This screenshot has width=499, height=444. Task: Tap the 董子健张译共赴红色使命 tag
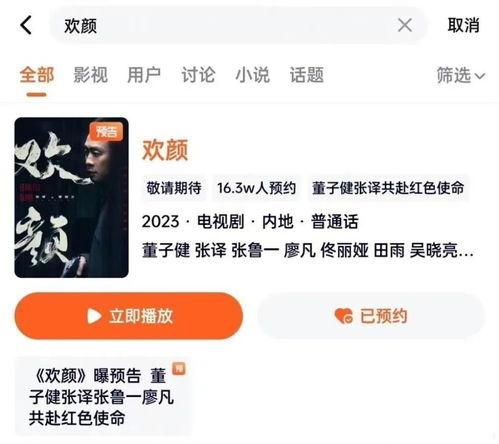pos(388,188)
